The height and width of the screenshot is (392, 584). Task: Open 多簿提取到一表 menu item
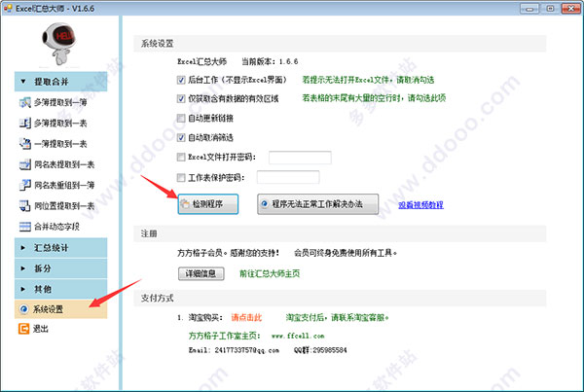[x=60, y=124]
